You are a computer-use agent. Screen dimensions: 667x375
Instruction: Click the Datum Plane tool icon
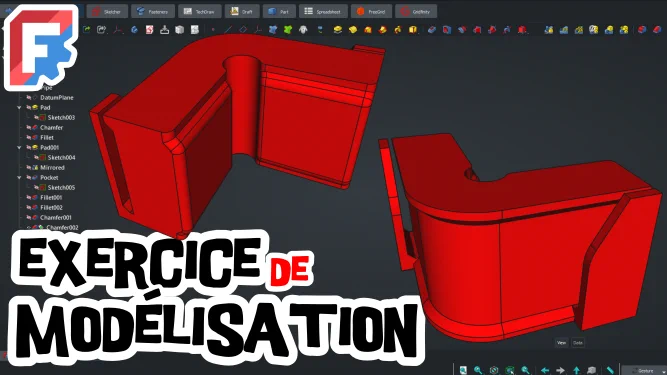[243, 30]
